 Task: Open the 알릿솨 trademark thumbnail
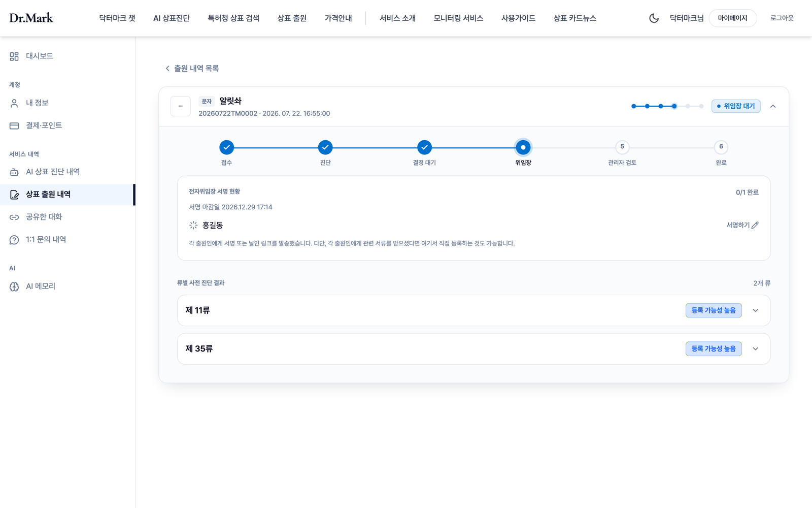point(180,106)
